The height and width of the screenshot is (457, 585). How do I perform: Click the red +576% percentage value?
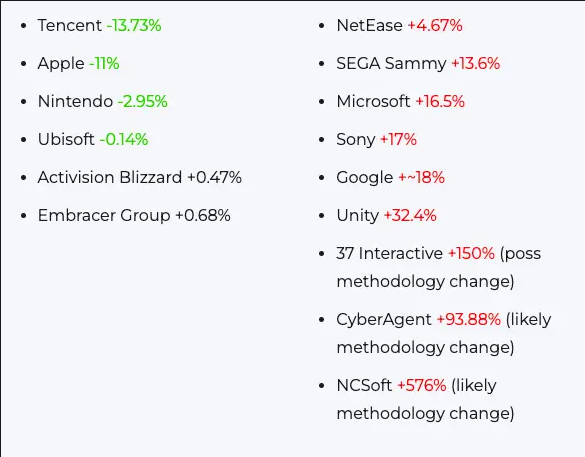point(422,385)
